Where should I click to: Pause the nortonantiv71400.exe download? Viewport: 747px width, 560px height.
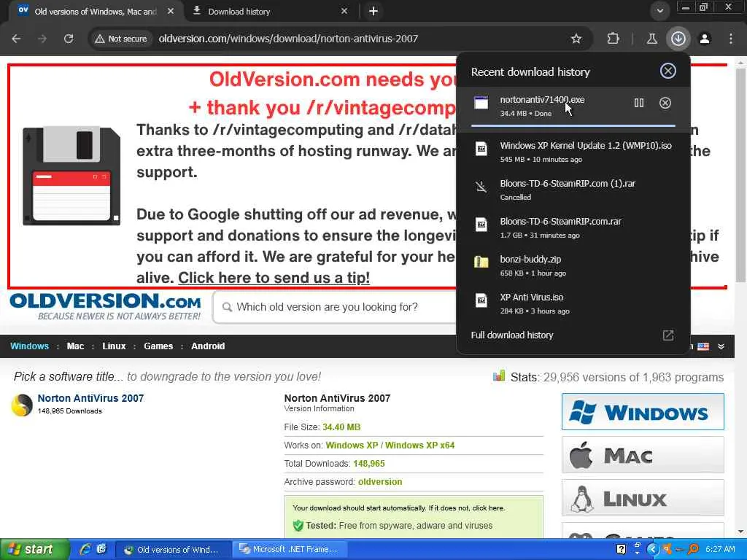(639, 103)
